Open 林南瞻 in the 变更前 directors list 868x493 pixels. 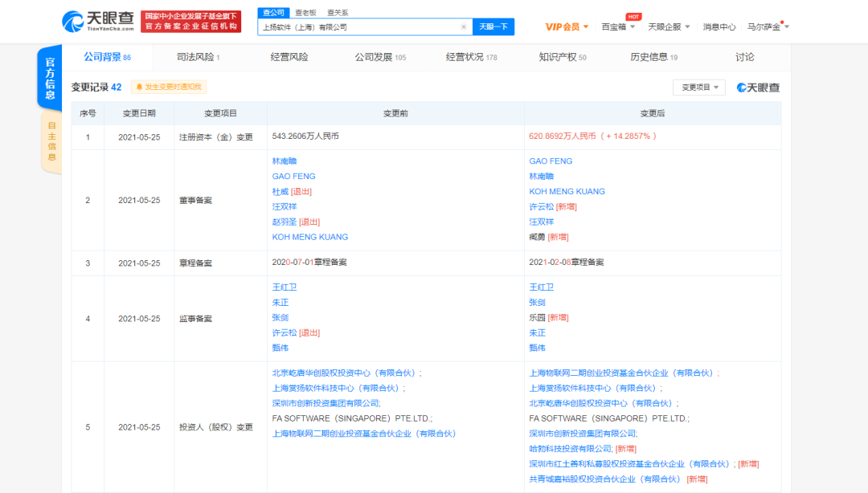point(285,161)
